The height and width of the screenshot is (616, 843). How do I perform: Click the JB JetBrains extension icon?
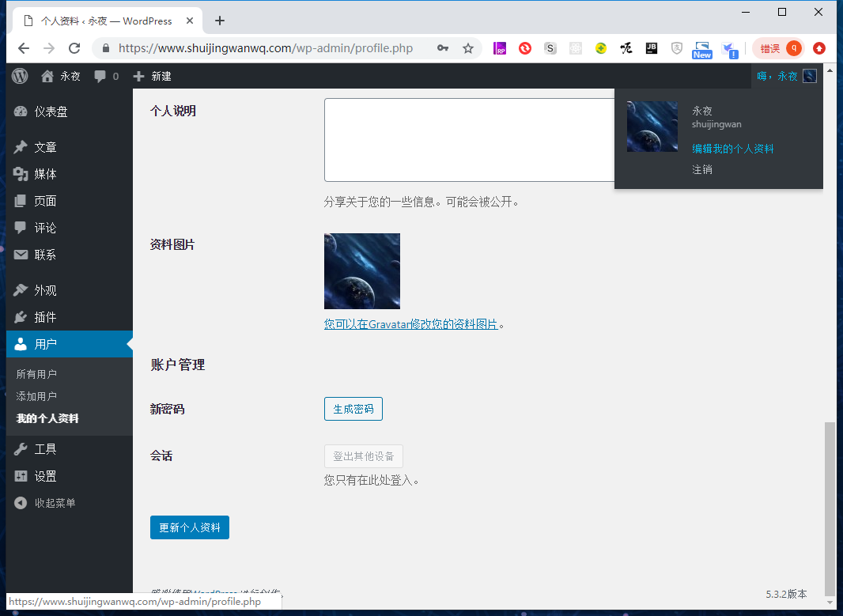[x=652, y=48]
